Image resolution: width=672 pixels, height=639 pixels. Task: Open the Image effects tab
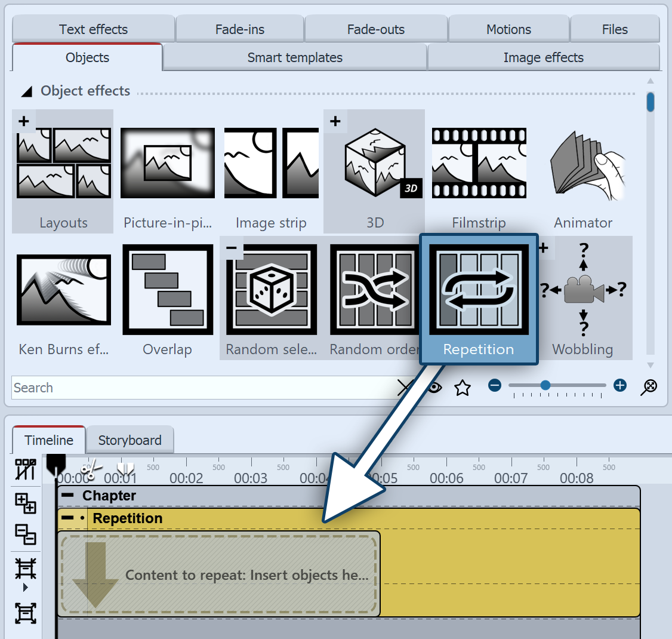[543, 57]
